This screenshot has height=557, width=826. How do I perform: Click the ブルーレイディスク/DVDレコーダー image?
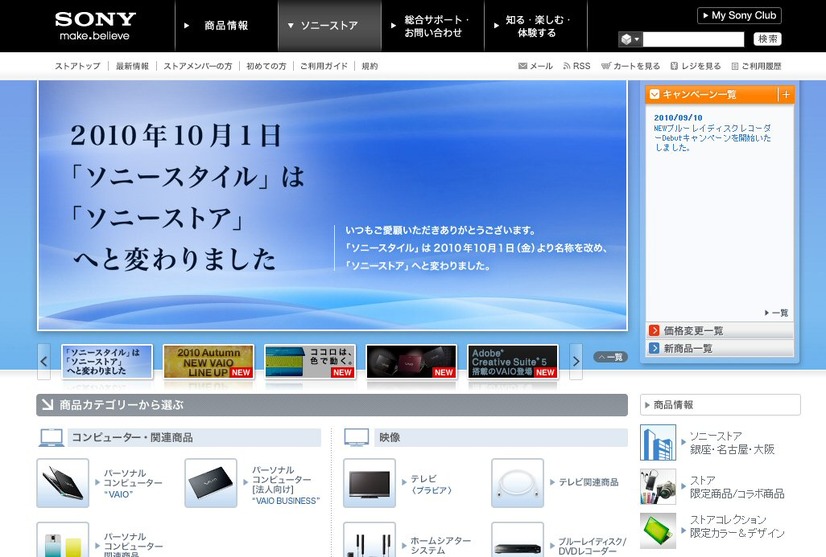coord(517,540)
